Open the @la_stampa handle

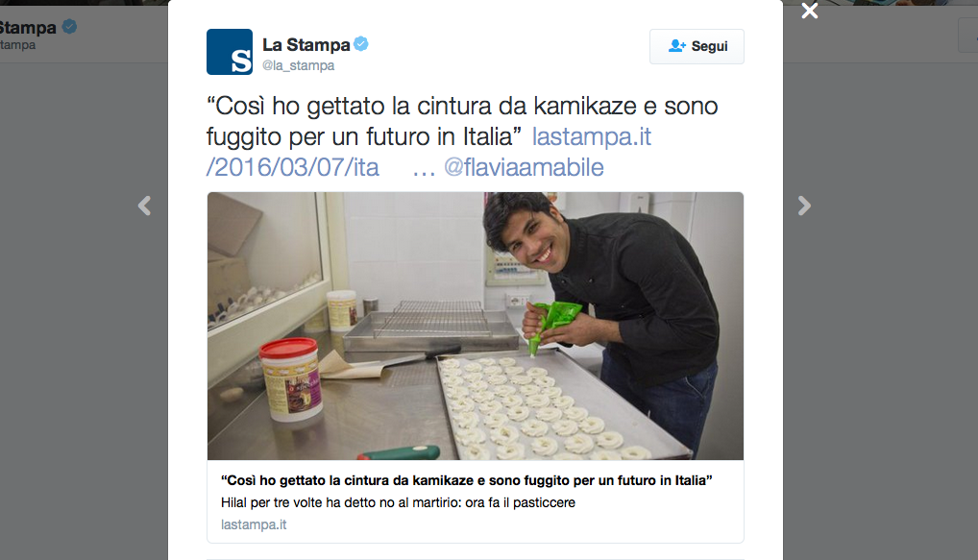pyautogui.click(x=298, y=65)
